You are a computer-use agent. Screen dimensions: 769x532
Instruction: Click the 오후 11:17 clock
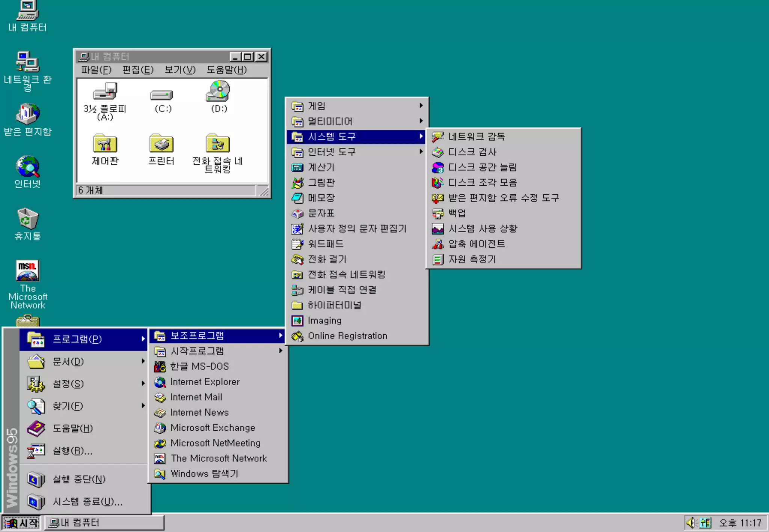coord(740,523)
